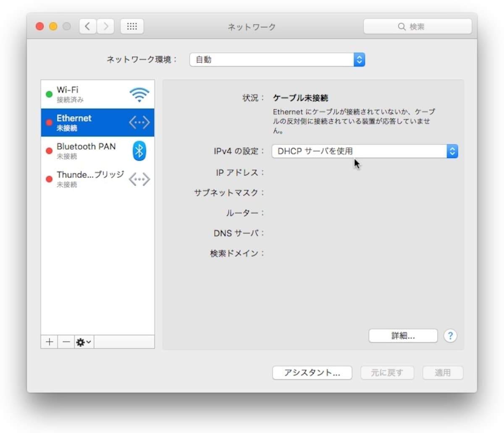This screenshot has height=433, width=504.
Task: Click the red status dot beside Thunderbolt bridge
Action: click(x=49, y=179)
